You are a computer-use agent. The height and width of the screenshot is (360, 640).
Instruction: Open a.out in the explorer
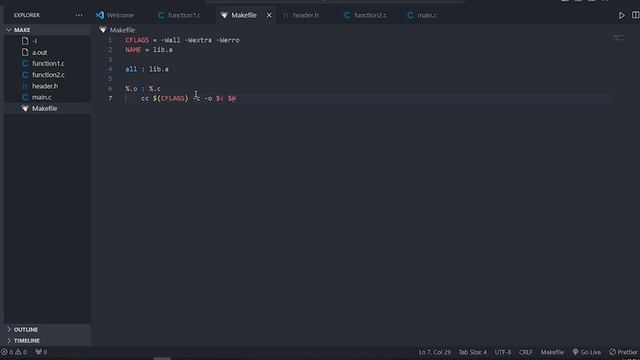47,52
